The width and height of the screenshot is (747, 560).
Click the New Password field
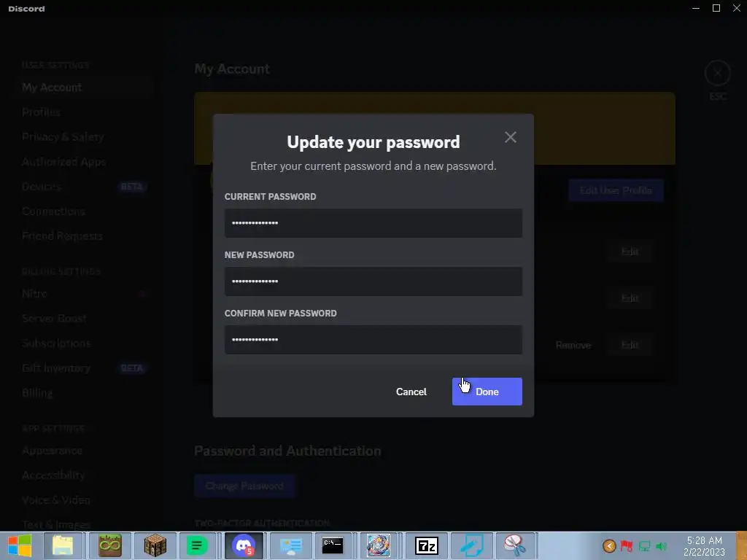(x=373, y=281)
